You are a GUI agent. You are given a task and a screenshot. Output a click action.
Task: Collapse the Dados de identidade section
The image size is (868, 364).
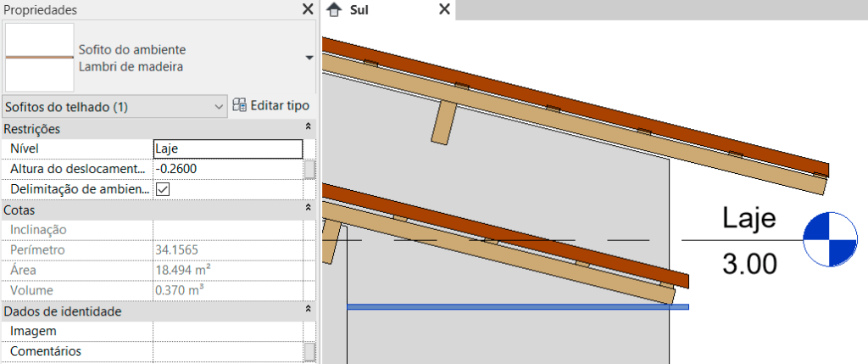[x=309, y=311]
